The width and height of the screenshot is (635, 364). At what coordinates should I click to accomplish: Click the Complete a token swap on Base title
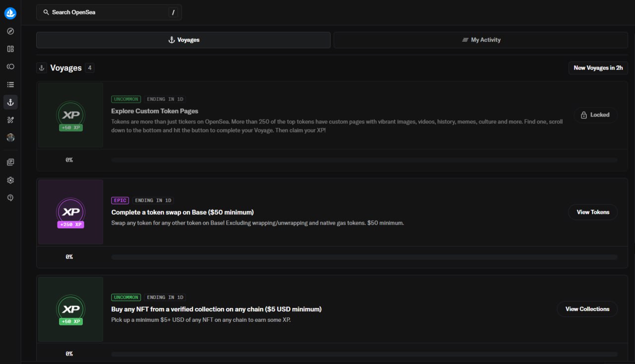pyautogui.click(x=183, y=212)
